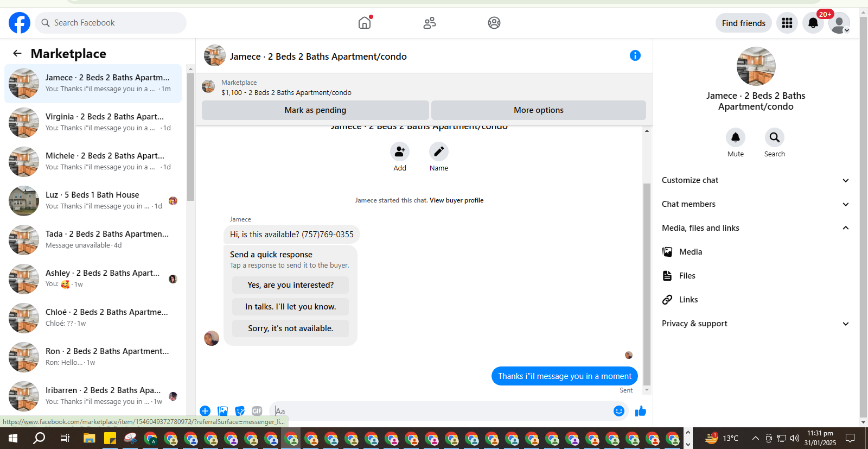Open the $1,100 Marketplace listing link
This screenshot has width=868, height=449.
286,93
